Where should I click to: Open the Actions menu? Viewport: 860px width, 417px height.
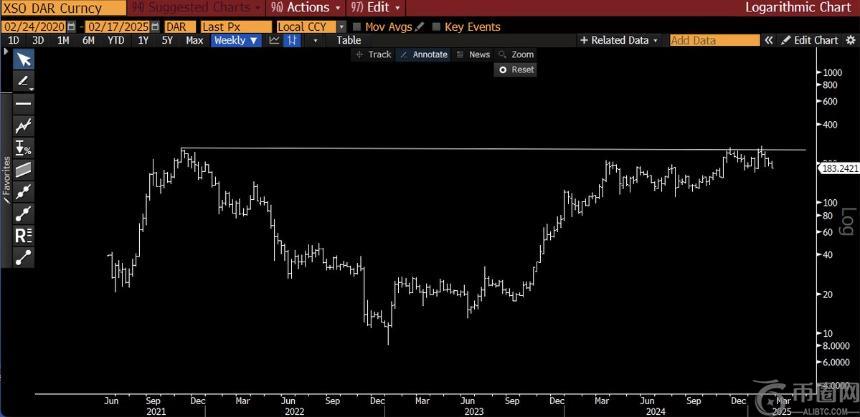tap(300, 7)
